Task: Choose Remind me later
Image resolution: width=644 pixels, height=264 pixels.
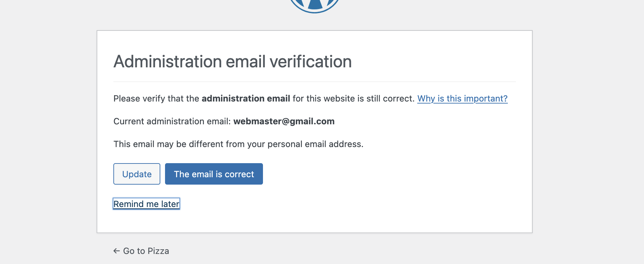Action: pyautogui.click(x=146, y=204)
